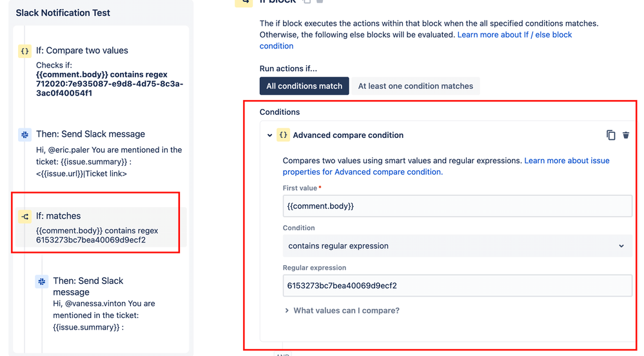Image resolution: width=644 pixels, height=356 pixels.
Task: Duplicate the Advanced compare condition
Action: tap(610, 135)
